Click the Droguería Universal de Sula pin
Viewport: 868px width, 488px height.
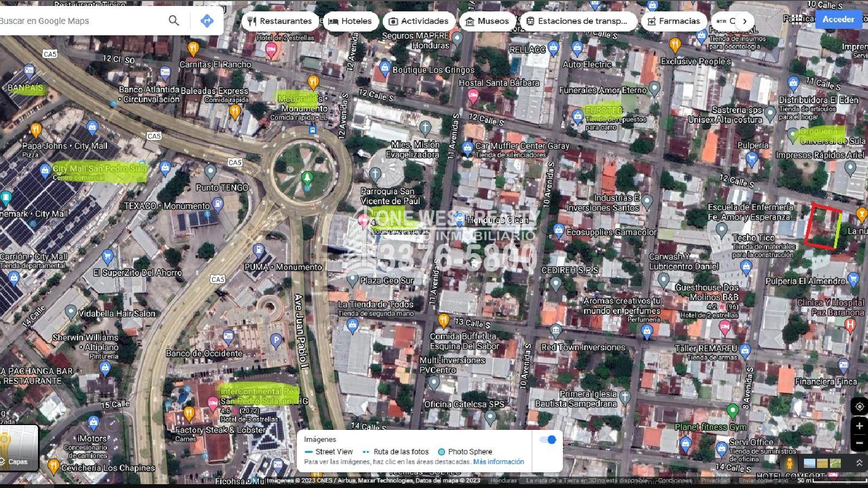click(793, 134)
